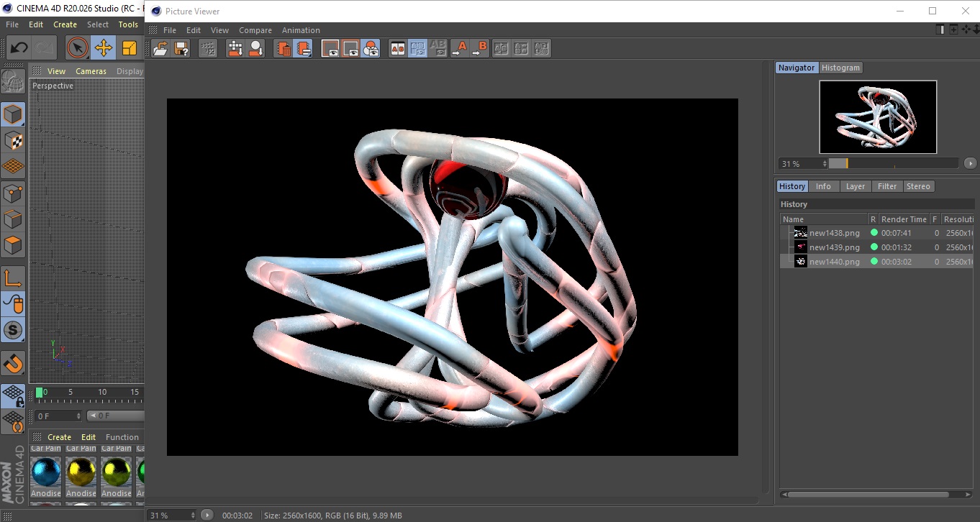Toggle the multi-pass display filter icon
The image size is (980, 522).
pos(371,49)
